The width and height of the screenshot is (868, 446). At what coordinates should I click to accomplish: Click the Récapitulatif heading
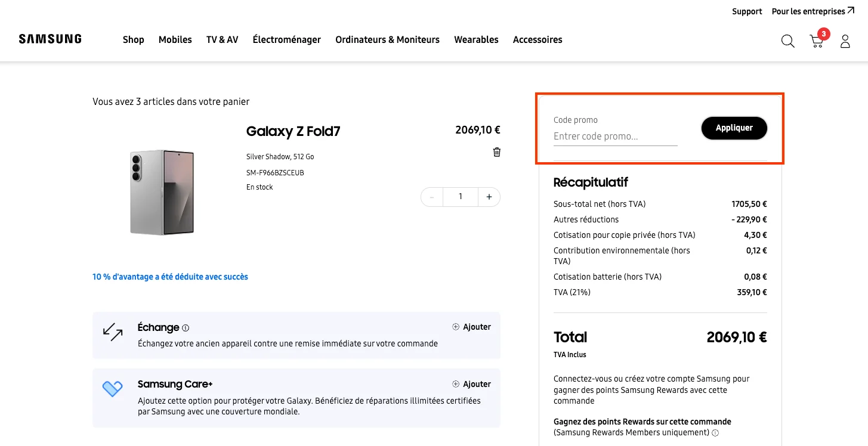[591, 182]
